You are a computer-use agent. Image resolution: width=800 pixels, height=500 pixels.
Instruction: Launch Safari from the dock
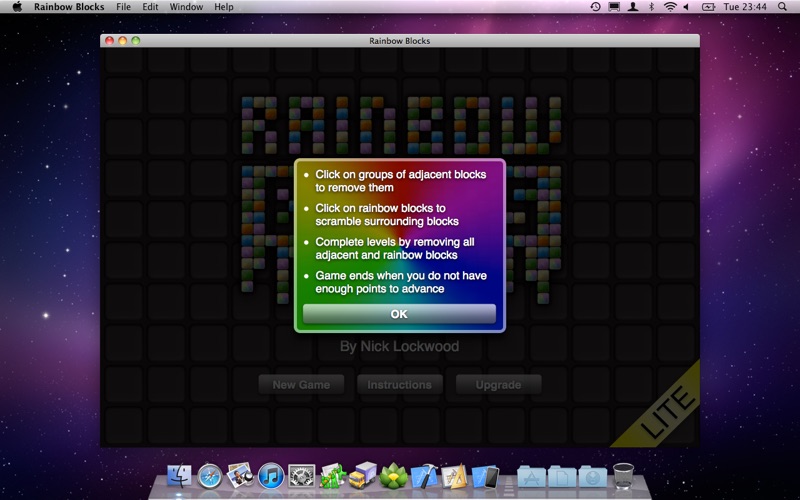(x=210, y=477)
